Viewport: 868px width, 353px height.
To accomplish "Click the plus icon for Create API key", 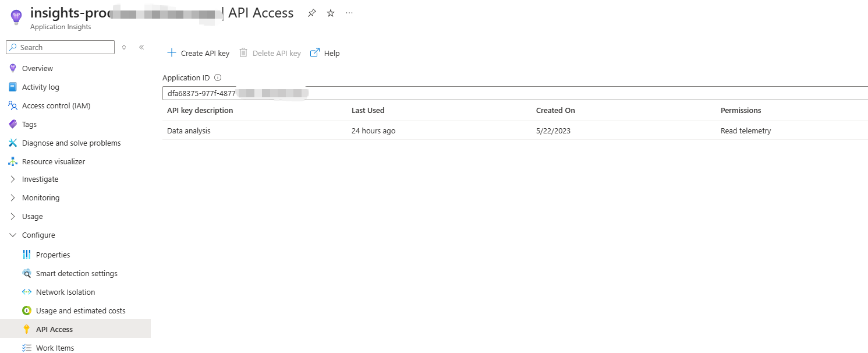I will click(172, 52).
